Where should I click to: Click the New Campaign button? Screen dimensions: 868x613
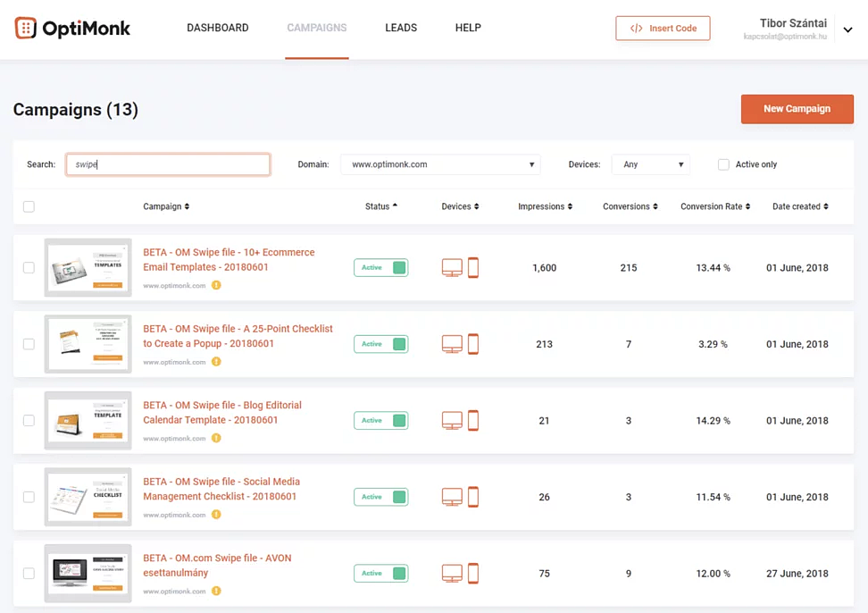797,108
